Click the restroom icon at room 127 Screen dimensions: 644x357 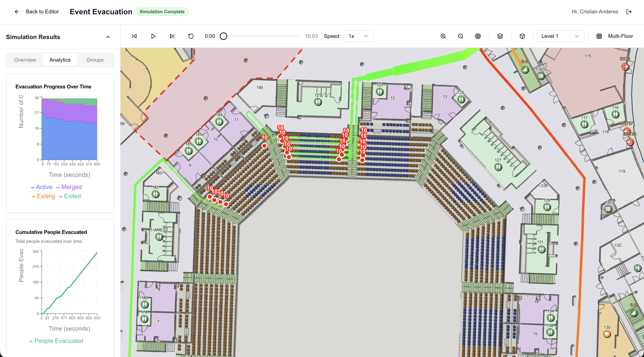(498, 167)
